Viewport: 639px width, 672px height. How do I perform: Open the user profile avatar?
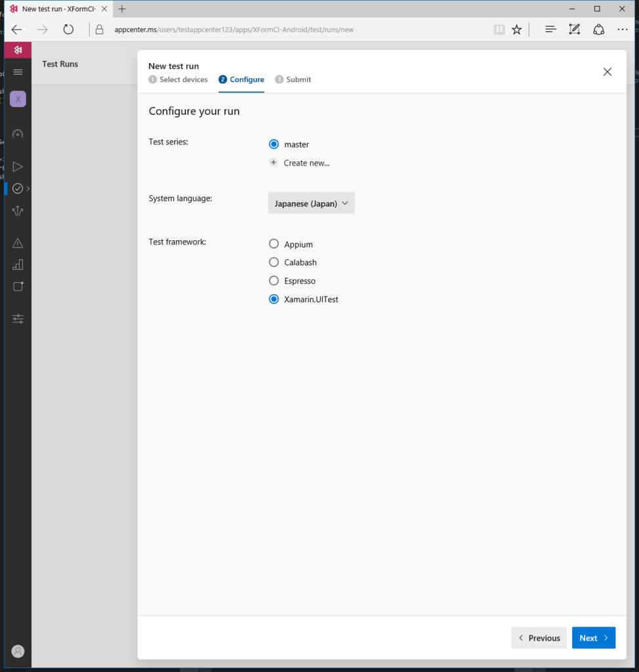tap(18, 651)
